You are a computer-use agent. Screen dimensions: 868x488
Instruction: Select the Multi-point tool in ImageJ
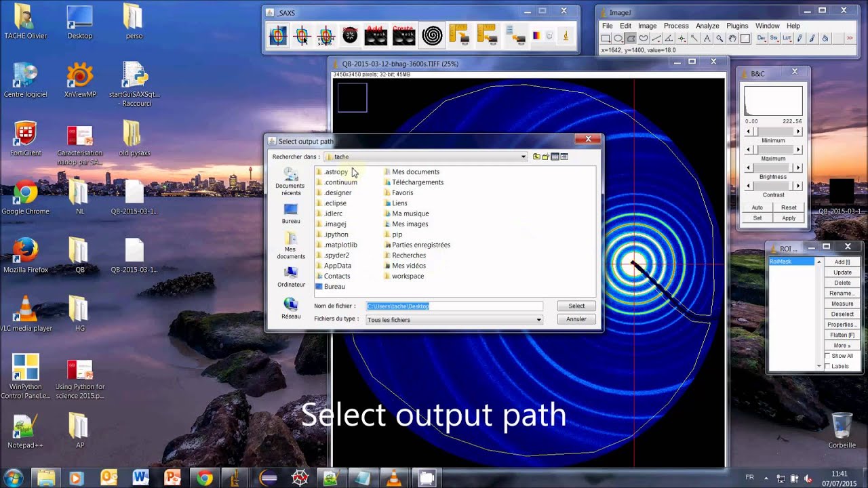[x=682, y=38]
